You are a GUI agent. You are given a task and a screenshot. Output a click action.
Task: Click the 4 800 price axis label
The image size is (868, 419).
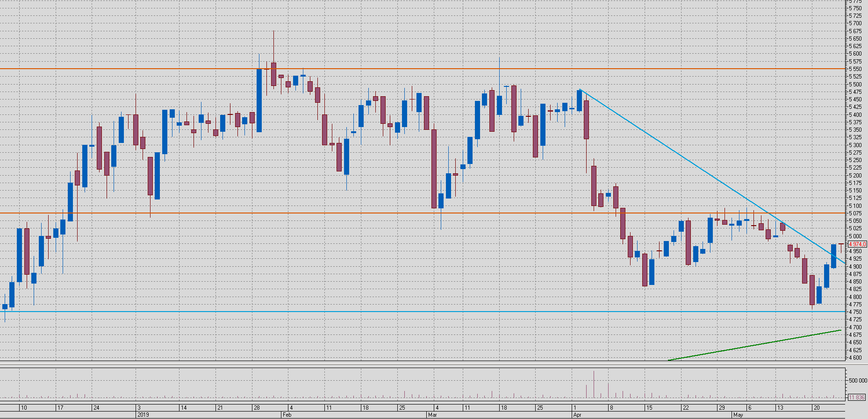855,297
